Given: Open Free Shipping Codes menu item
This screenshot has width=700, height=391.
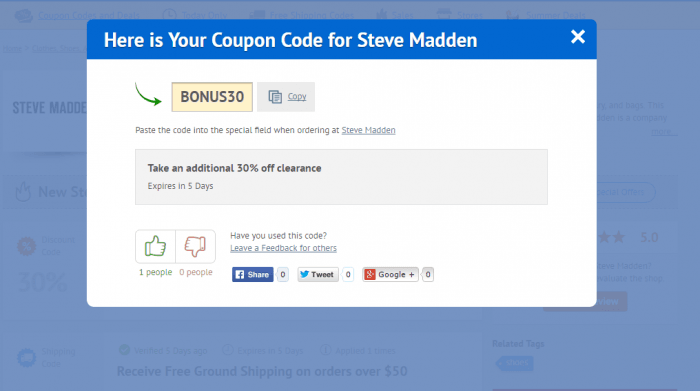Looking at the screenshot, I should 312,16.
